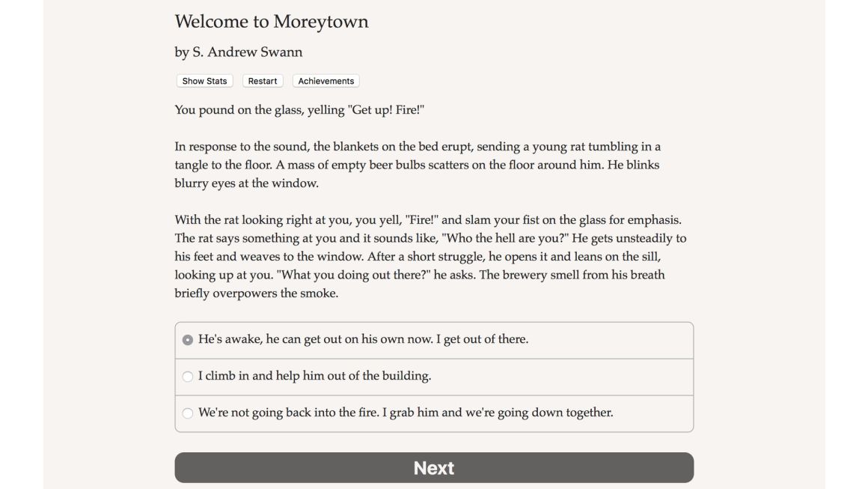Click the paragraph starting "In response to the sound"
Viewport: 868px width, 489px height.
pos(418,165)
